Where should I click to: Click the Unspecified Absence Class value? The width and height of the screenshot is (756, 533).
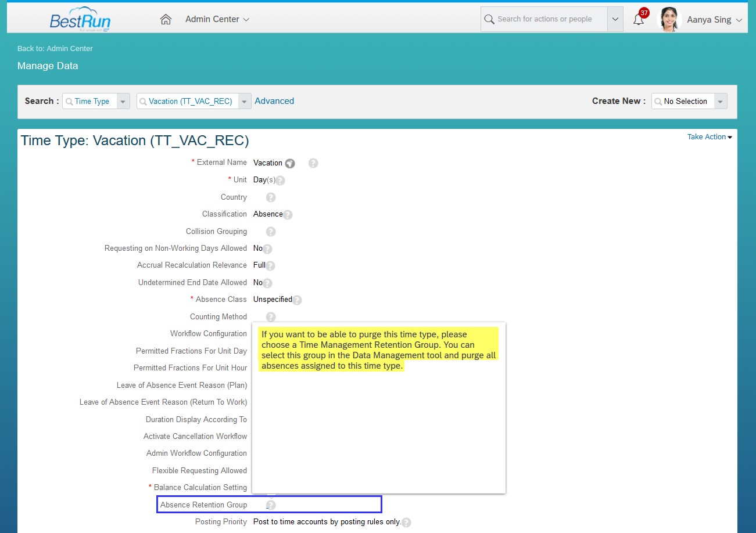coord(273,300)
